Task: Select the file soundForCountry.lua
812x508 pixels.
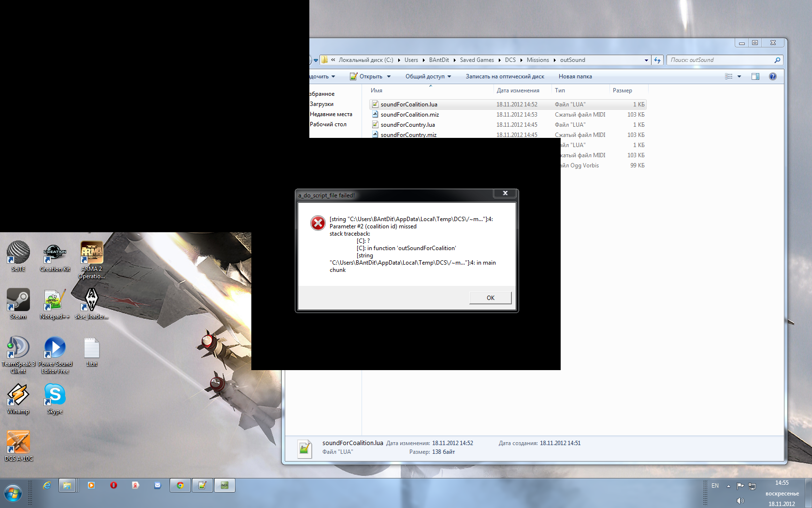Action: point(507,125)
